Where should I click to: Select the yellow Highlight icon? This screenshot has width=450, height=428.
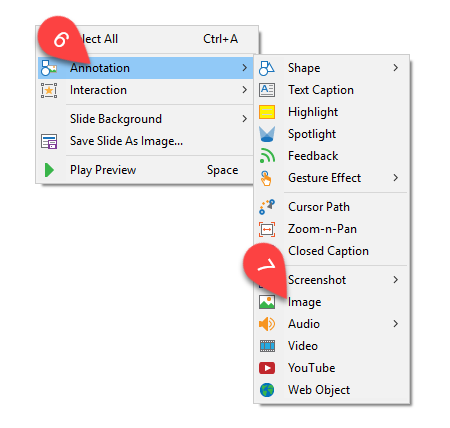[267, 112]
